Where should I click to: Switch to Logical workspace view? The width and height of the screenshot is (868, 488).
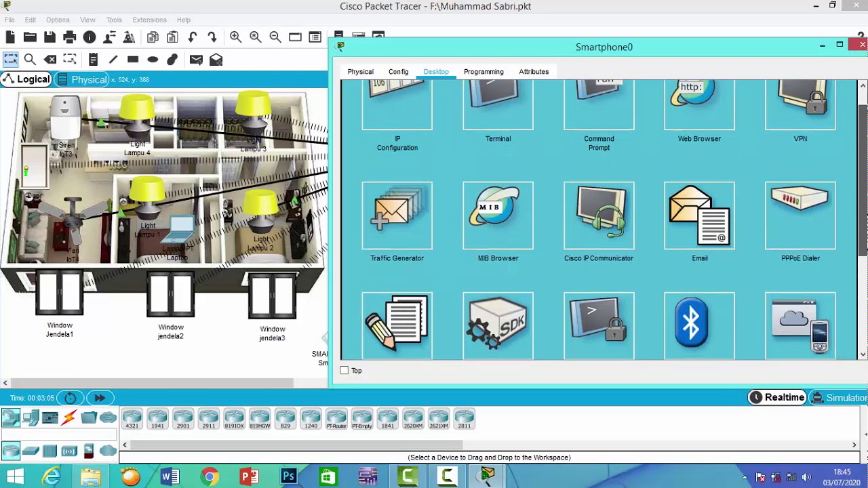(x=26, y=79)
